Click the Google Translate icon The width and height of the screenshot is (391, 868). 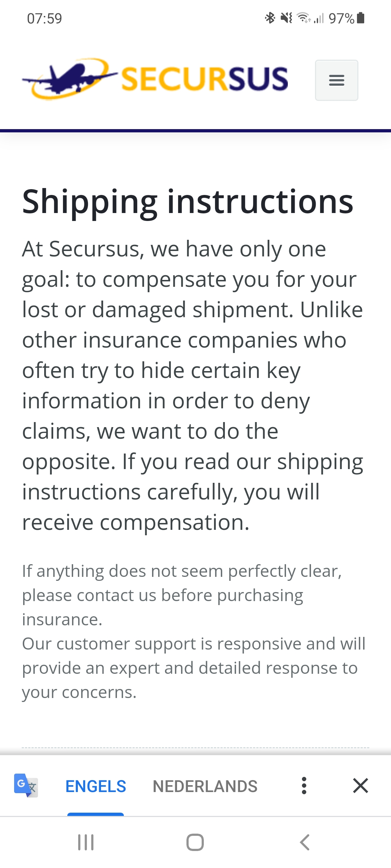pos(26,786)
